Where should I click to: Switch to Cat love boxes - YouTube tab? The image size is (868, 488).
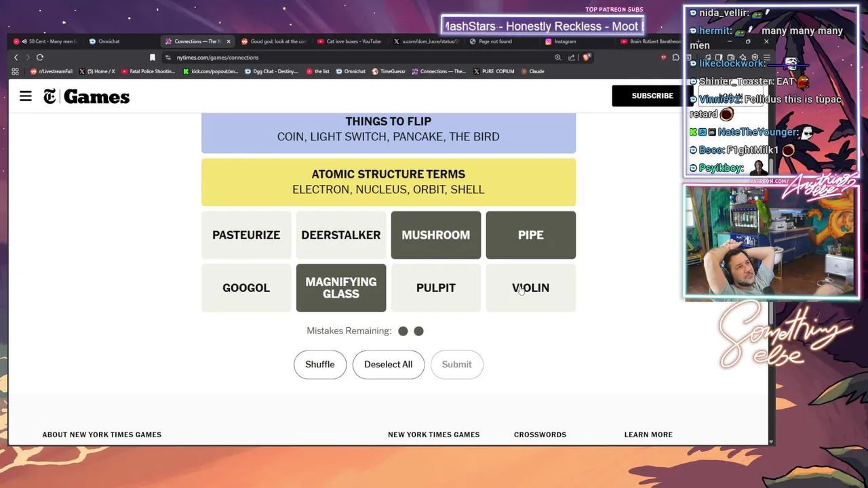(x=349, y=41)
